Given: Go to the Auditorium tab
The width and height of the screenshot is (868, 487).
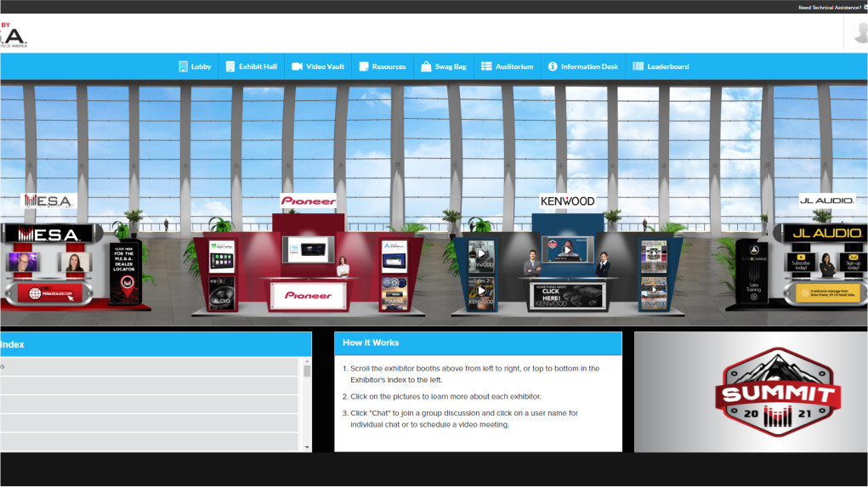Looking at the screenshot, I should point(507,66).
